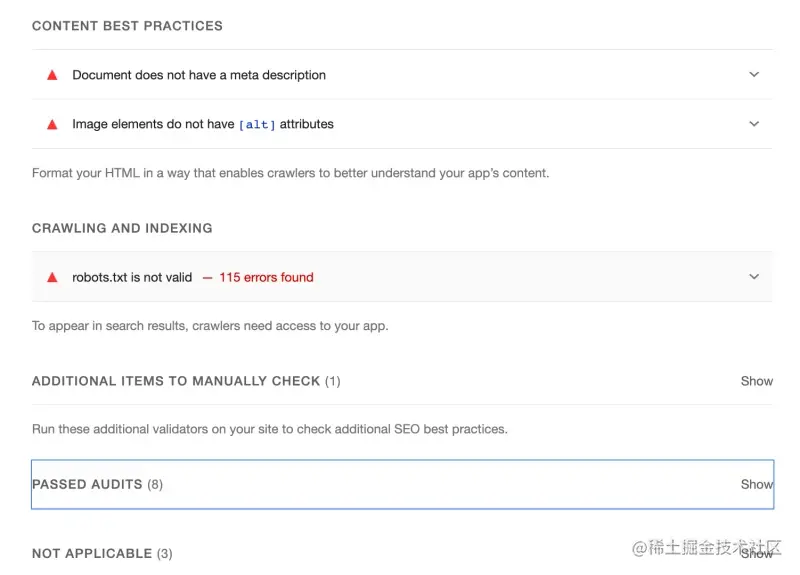
Task: Click 'Format your HTML in a way' description
Action: 290,173
